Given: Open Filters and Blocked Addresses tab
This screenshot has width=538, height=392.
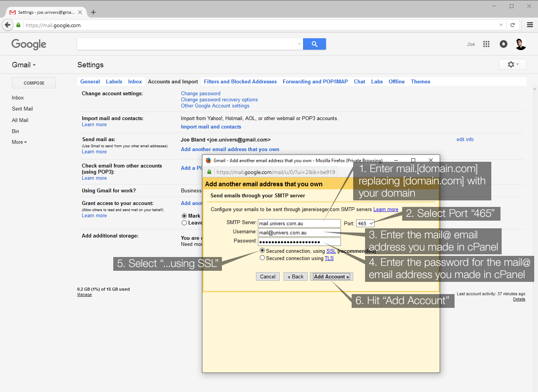Looking at the screenshot, I should tap(240, 81).
